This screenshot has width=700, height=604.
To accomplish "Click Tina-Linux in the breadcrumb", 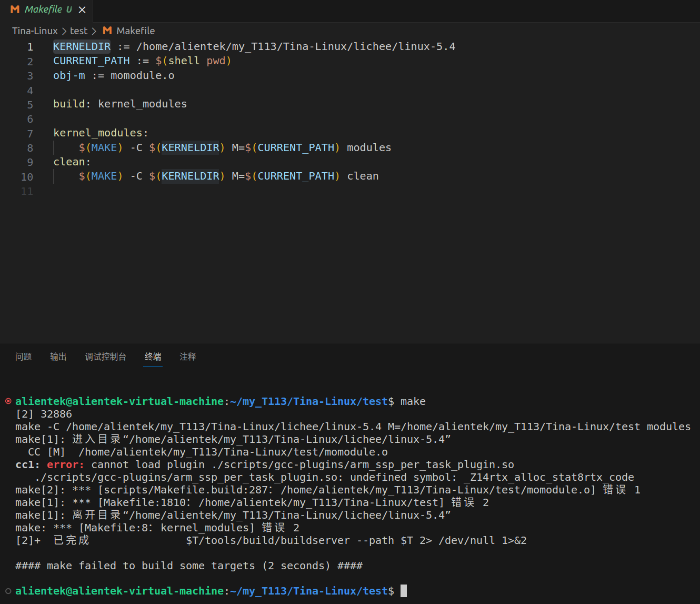I will [35, 31].
